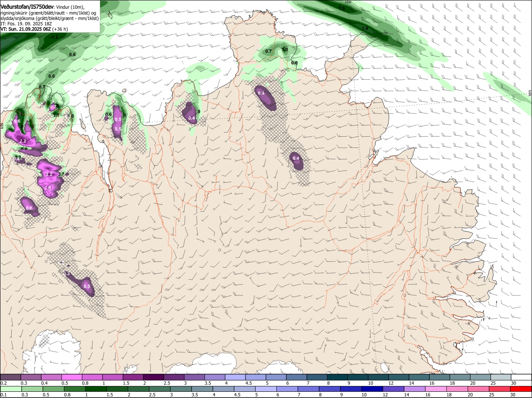Select the IT: Fös. 19. 09. 2025 18Z line
532x398 pixels.
26,24
